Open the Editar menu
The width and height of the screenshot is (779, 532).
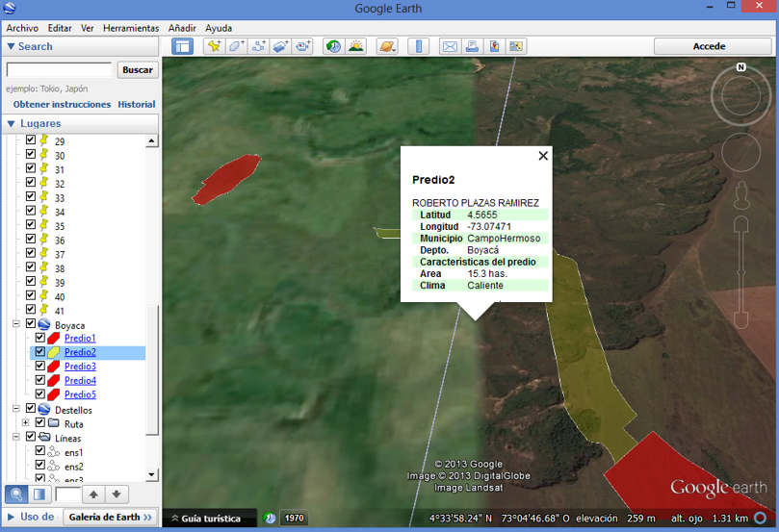click(x=60, y=28)
